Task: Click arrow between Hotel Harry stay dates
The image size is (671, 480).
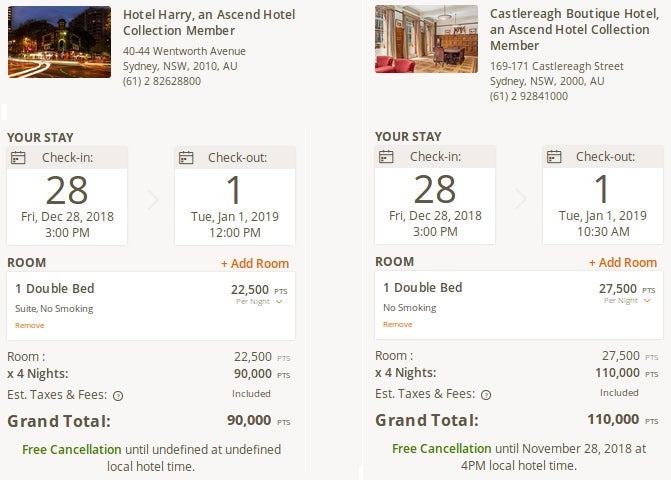Action: pos(152,200)
